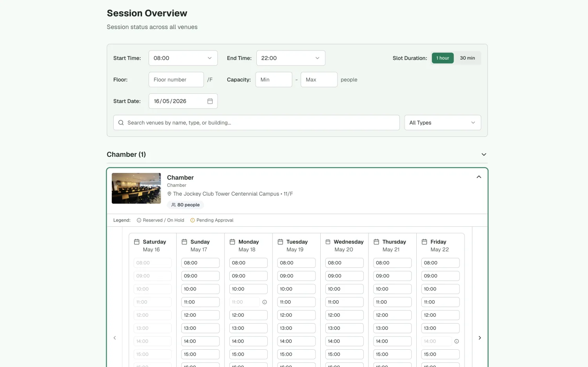Click the info icon next to Monday 11:00

point(265,302)
